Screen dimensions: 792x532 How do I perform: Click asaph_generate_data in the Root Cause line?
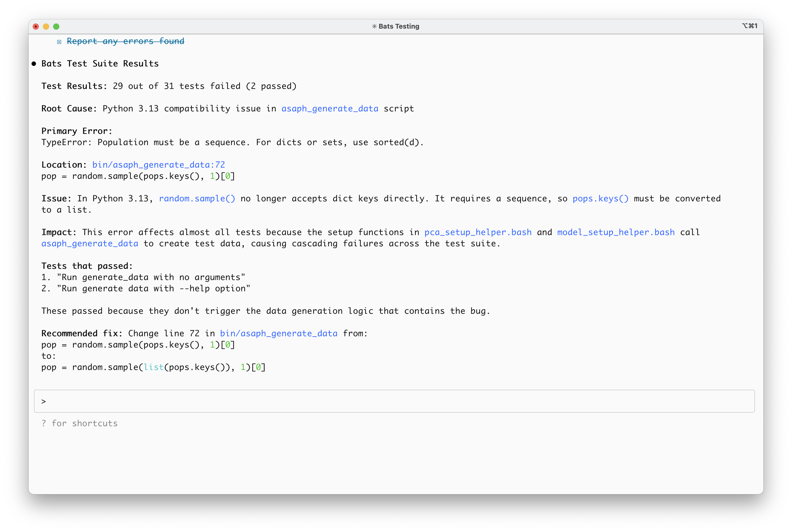tap(330, 109)
